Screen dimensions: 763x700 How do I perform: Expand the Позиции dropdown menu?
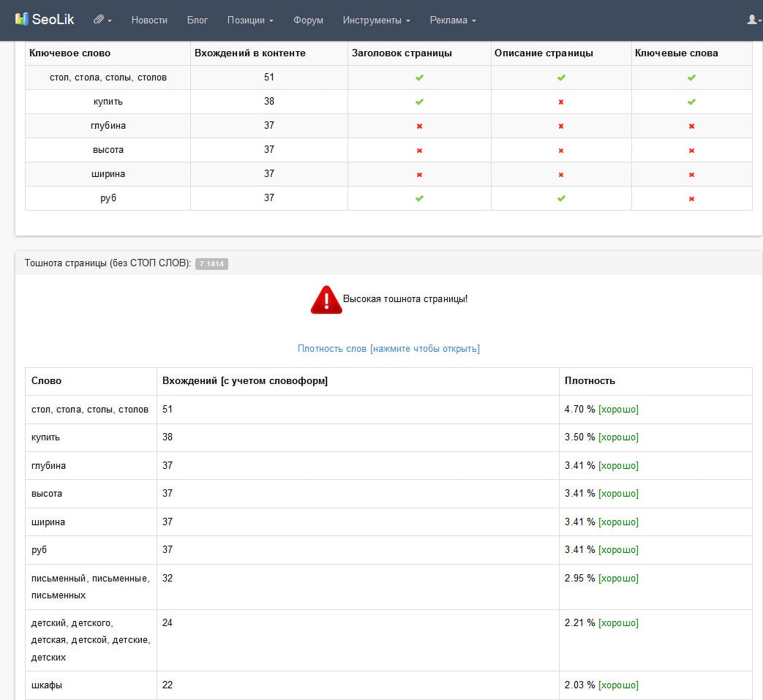pos(250,20)
